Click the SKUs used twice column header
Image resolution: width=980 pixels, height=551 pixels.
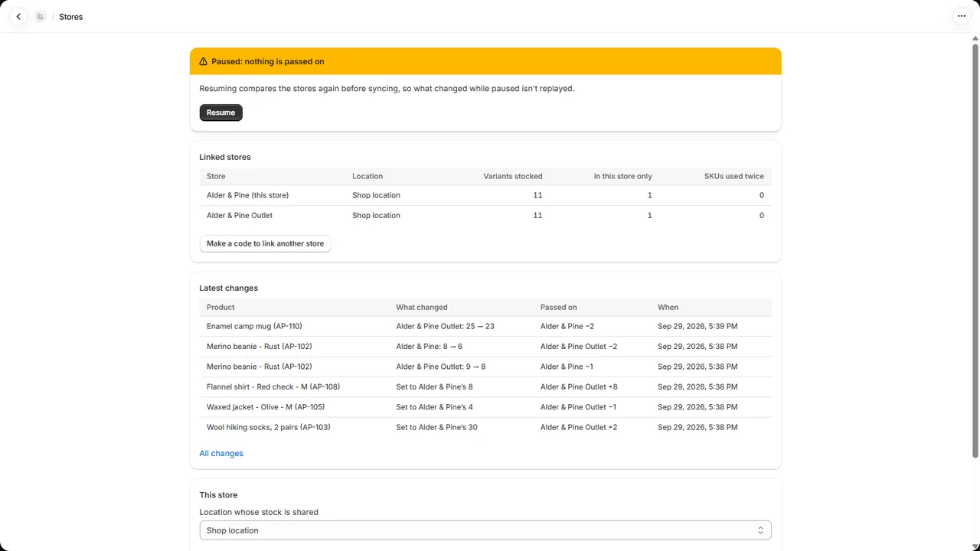click(x=734, y=176)
